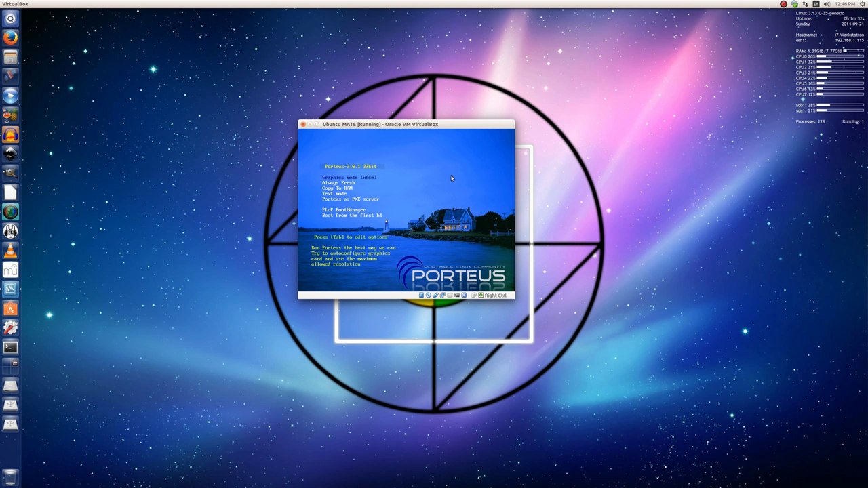
Task: Open the network indicator menu
Action: [x=805, y=4]
